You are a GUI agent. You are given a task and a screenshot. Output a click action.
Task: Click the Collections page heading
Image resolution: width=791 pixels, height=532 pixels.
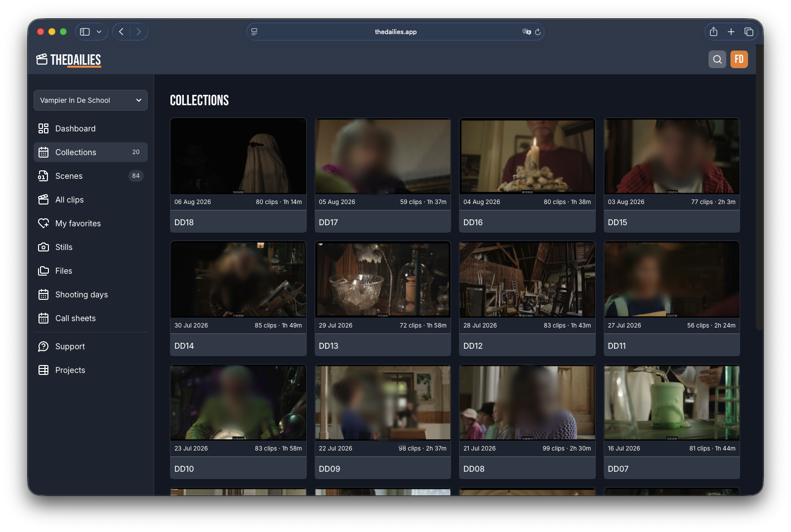200,100
